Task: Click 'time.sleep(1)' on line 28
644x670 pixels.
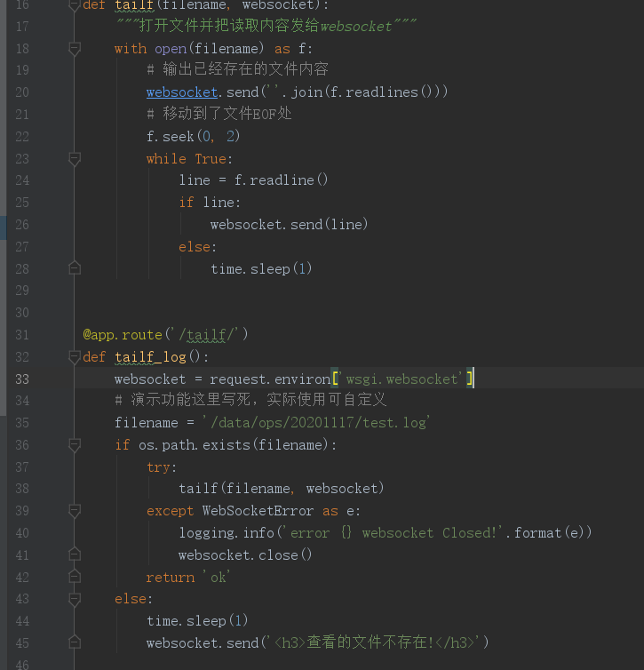Action: (x=261, y=268)
